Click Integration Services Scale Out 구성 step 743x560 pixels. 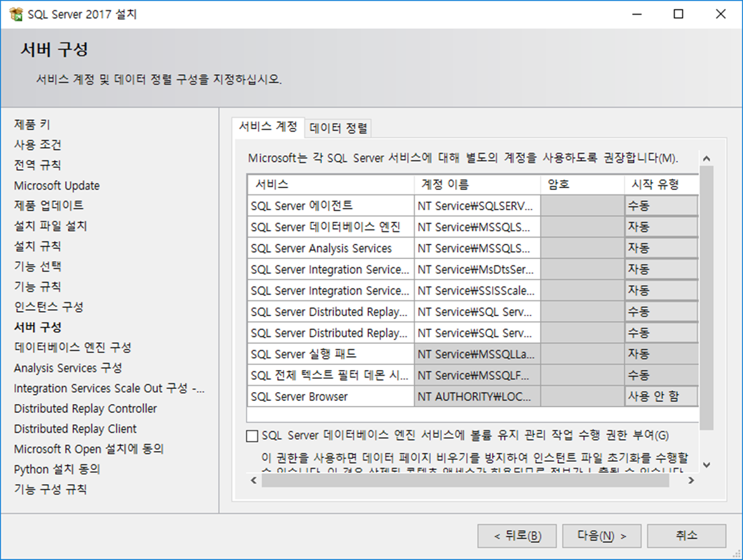[109, 388]
